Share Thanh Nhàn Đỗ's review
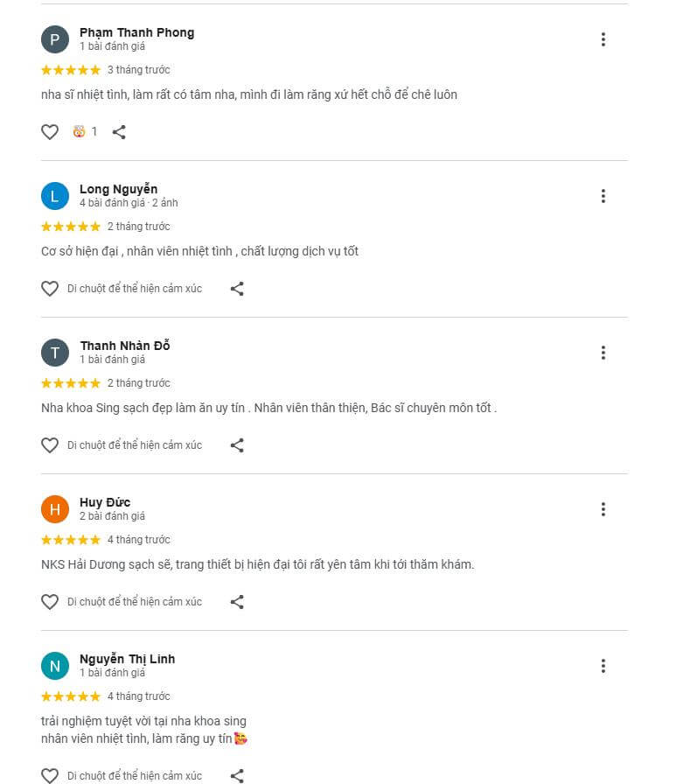 pos(237,445)
